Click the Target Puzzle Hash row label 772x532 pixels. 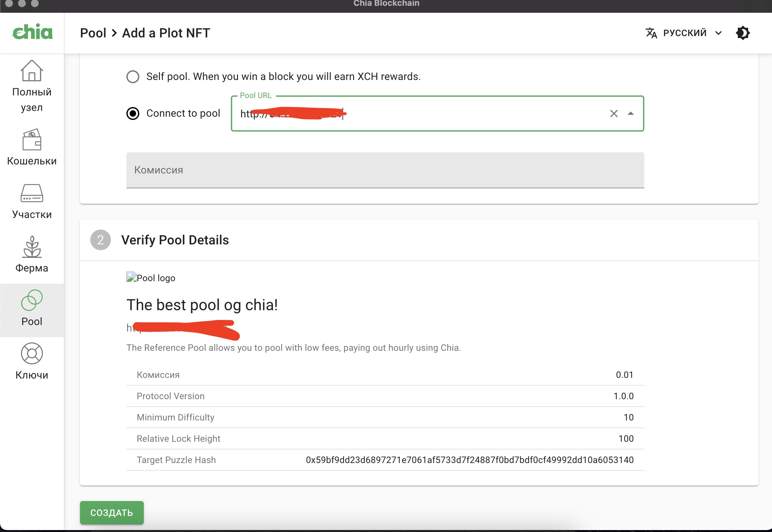point(176,460)
